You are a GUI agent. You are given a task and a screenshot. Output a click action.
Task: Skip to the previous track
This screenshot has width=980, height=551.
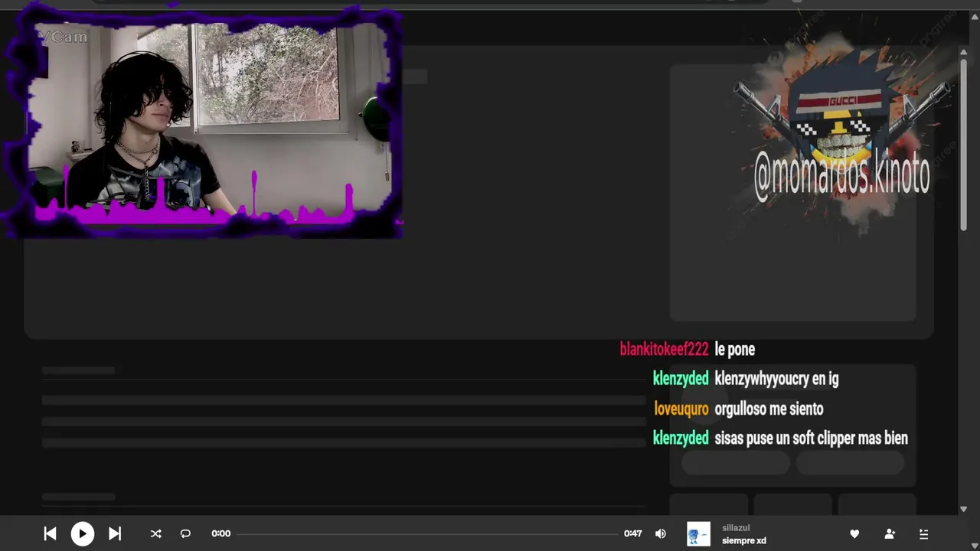tap(50, 533)
